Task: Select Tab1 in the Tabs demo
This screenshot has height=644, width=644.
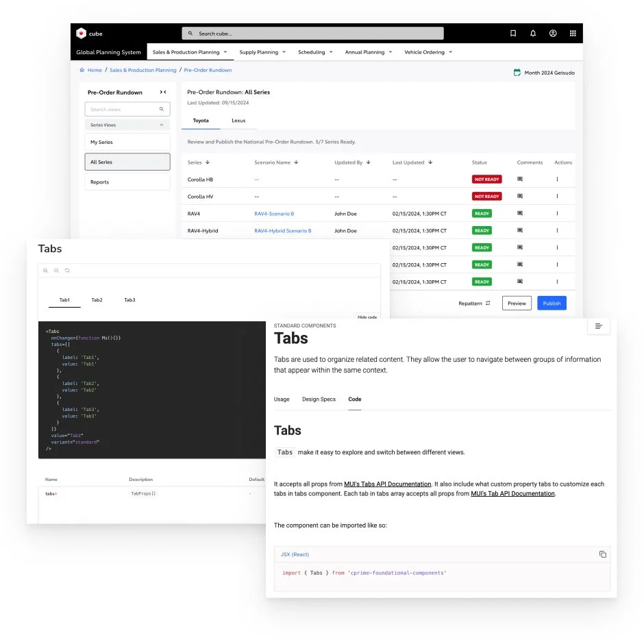Action: click(64, 300)
